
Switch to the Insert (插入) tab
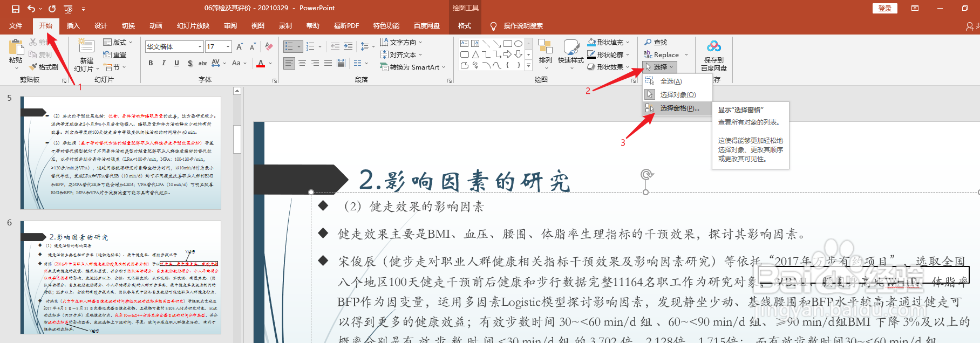(x=73, y=25)
